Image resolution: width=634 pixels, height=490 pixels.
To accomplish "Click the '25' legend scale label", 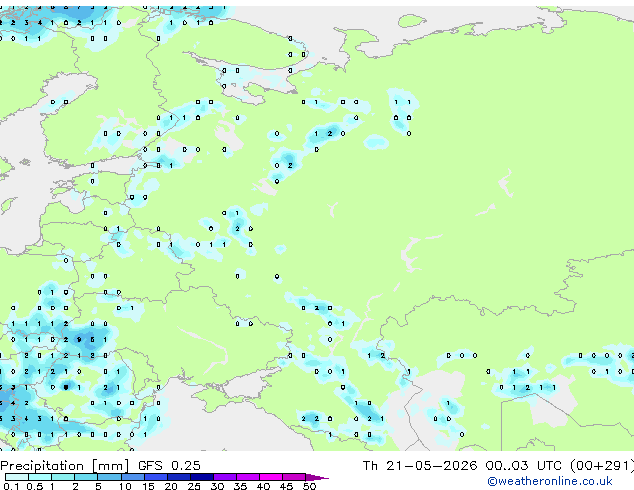I will coord(194,486).
